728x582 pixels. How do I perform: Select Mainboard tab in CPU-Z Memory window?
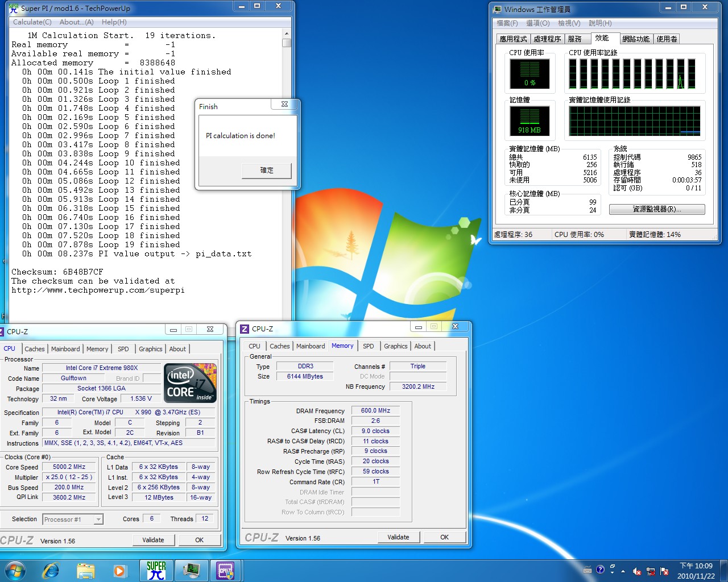click(311, 346)
